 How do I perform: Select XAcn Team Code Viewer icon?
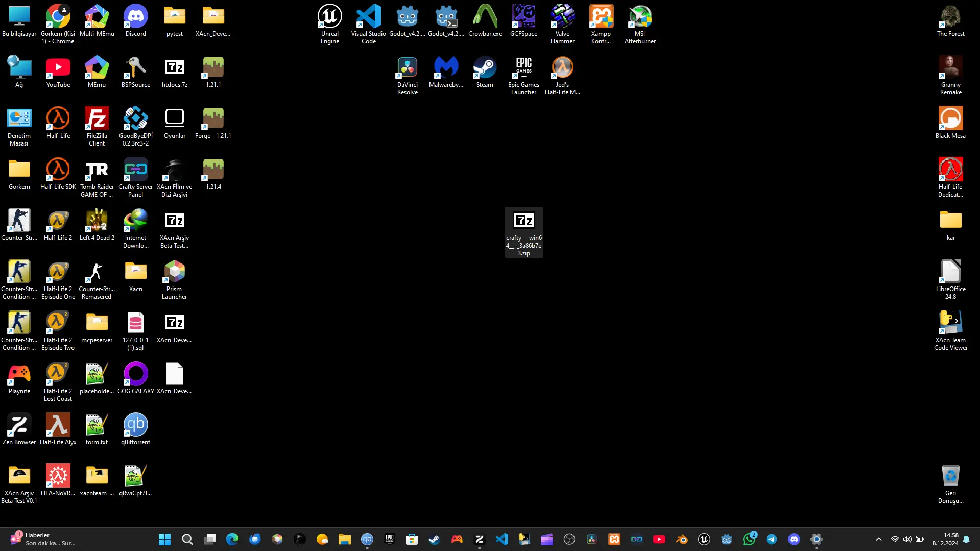(x=950, y=330)
